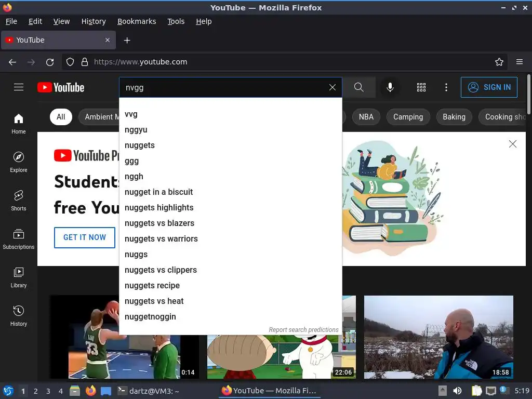Choose the 'nuggets' search suggestion

[230, 145]
